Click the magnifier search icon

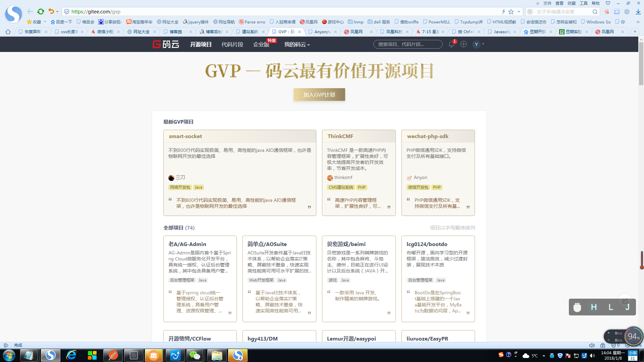[595, 12]
